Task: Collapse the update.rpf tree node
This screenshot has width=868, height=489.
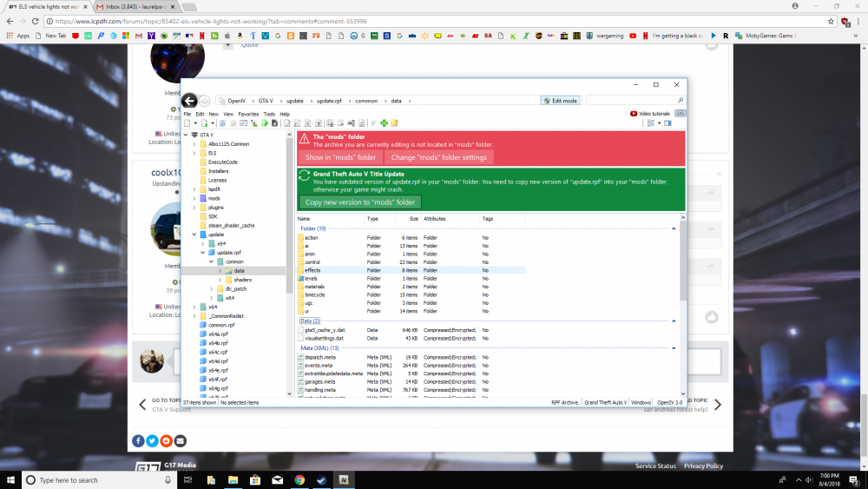Action: click(x=203, y=253)
